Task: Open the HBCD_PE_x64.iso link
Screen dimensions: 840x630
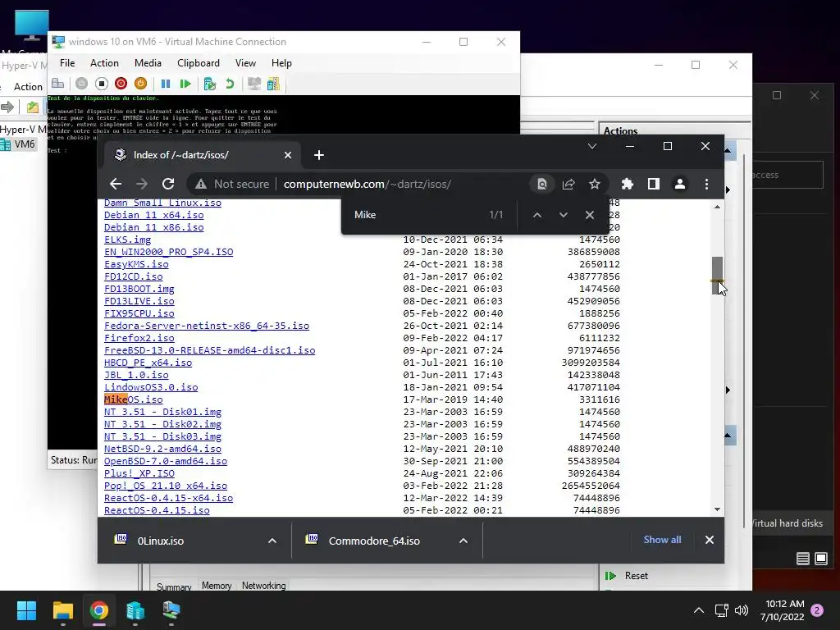Action: coord(148,363)
